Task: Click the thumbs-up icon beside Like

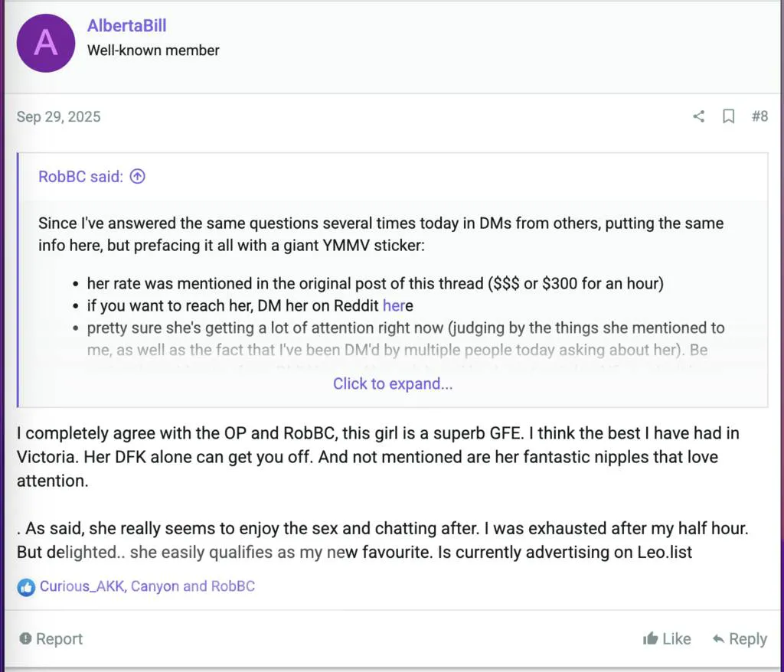Action: [x=651, y=638]
